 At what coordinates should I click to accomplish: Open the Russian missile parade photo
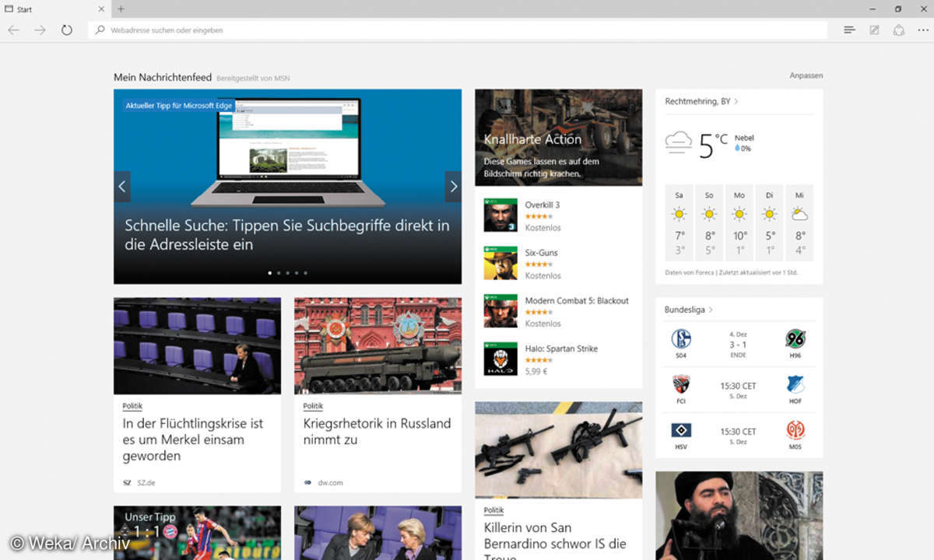(377, 346)
